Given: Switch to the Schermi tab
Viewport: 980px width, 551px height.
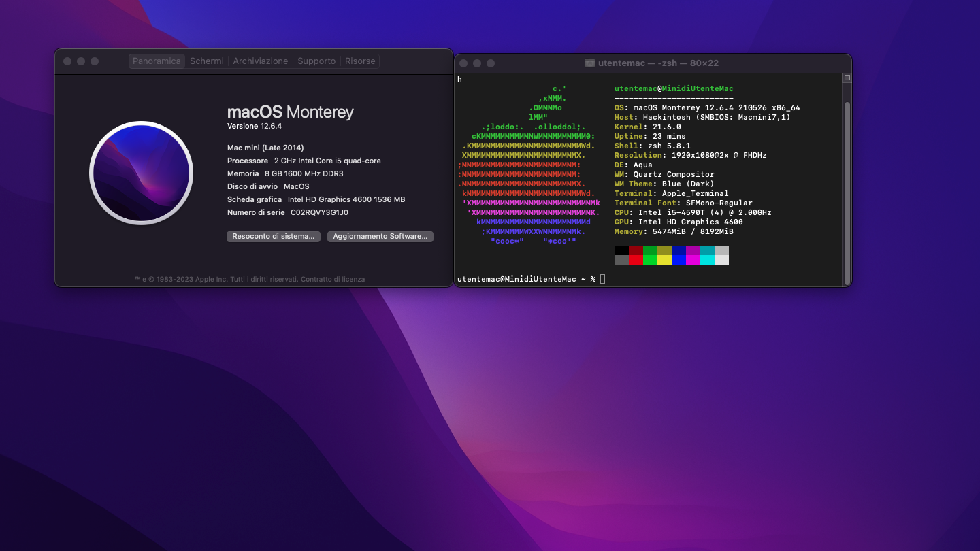Looking at the screenshot, I should [x=206, y=61].
